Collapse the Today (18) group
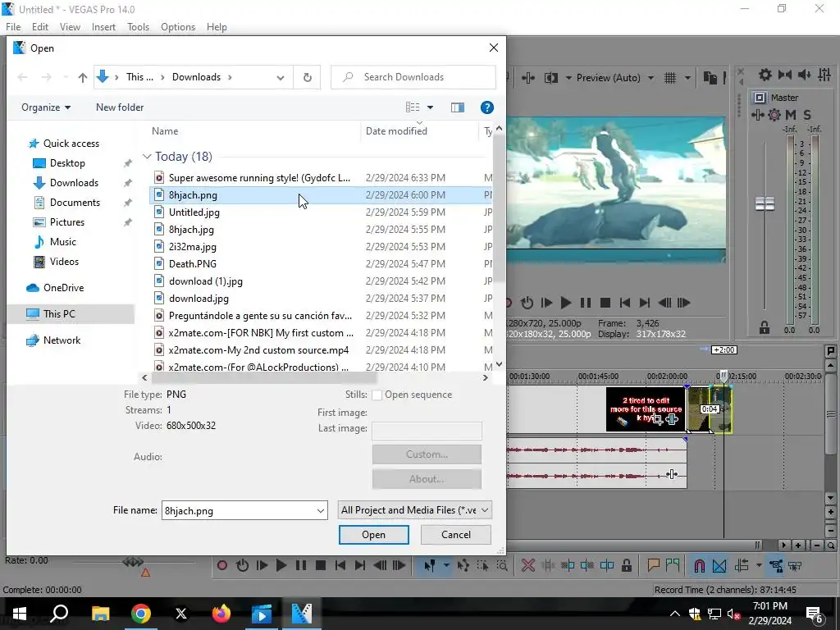 click(x=147, y=157)
